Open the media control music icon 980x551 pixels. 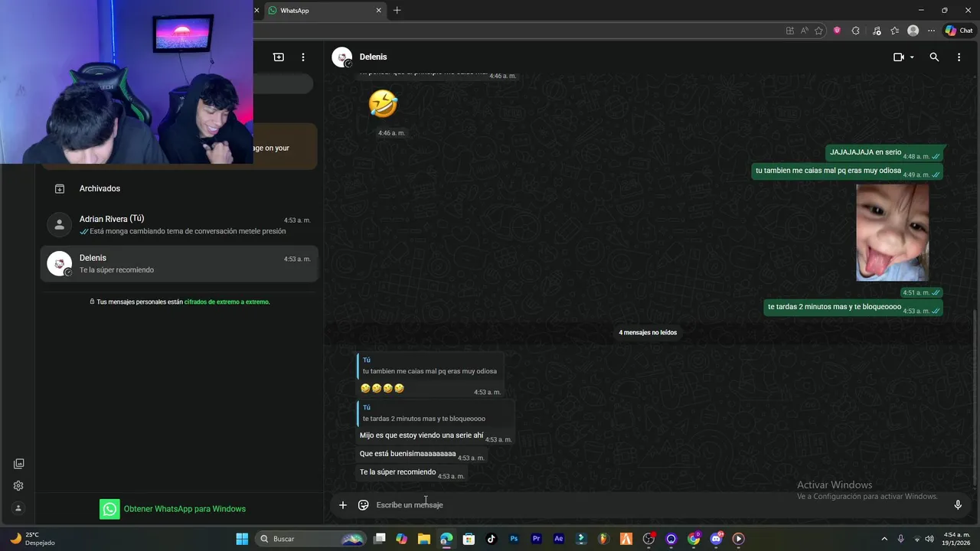click(x=875, y=31)
